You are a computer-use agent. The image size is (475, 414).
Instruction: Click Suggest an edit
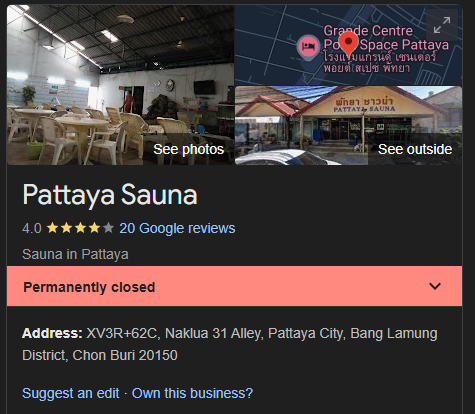[x=71, y=393]
